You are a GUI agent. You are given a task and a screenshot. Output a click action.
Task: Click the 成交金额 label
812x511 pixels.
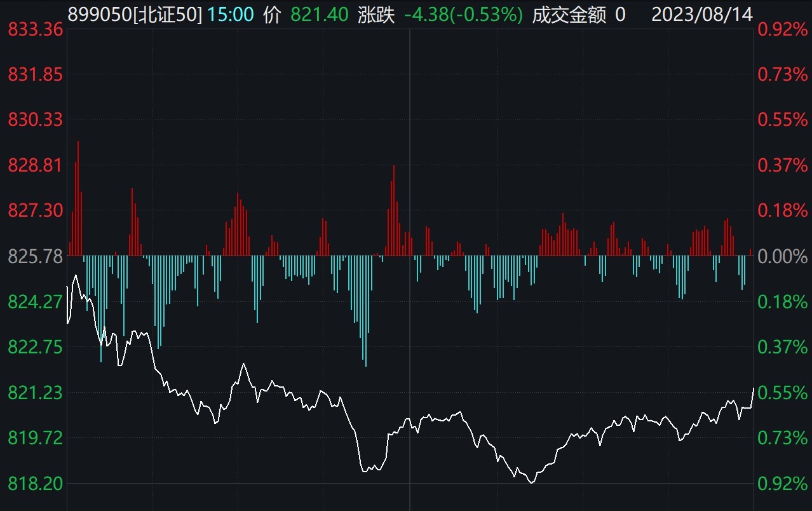click(x=569, y=15)
